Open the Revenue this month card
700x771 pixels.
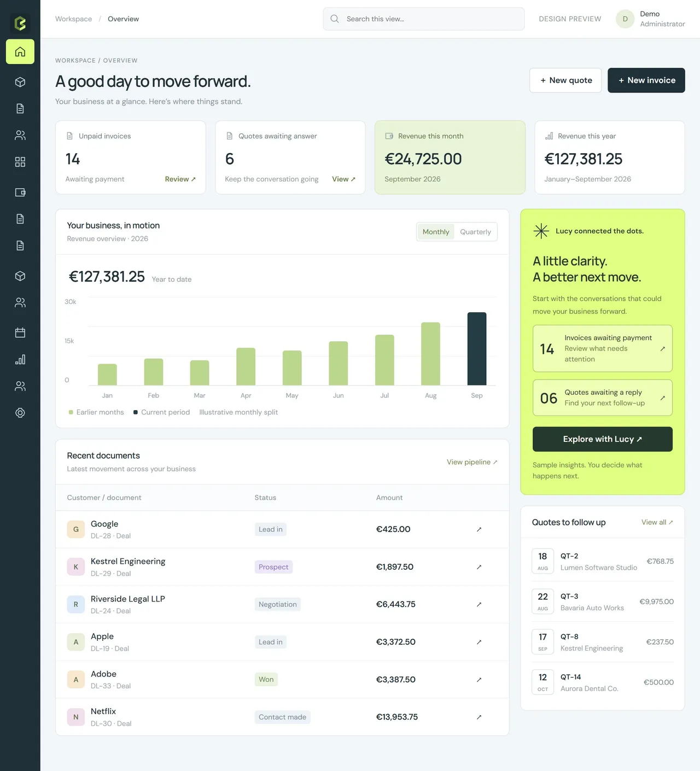450,157
